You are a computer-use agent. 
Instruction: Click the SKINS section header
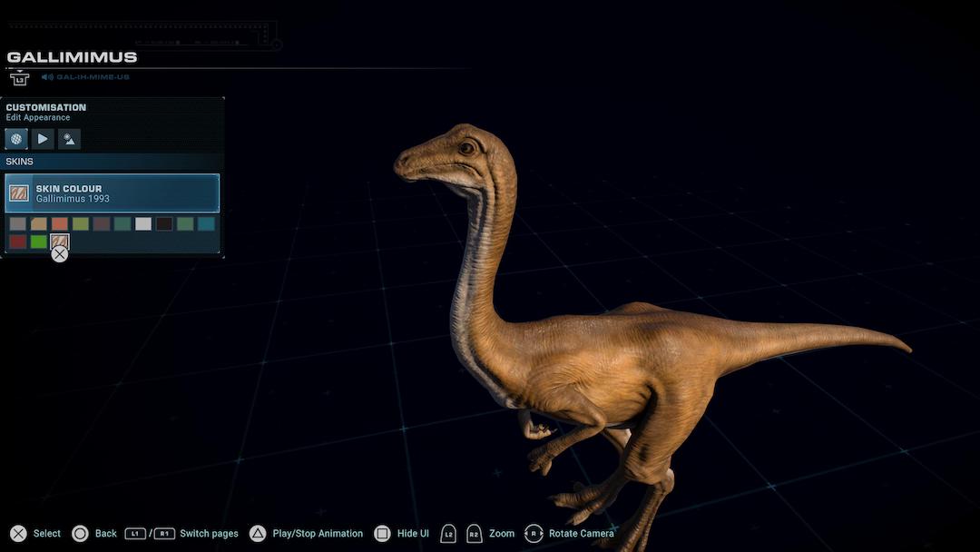coord(19,162)
